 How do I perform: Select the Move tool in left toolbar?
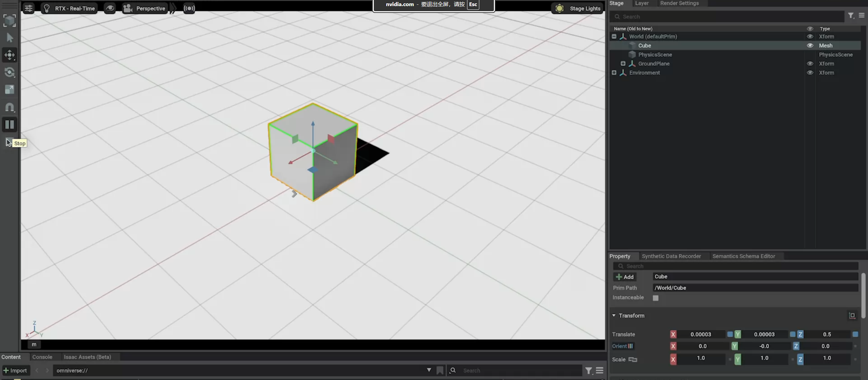click(9, 55)
